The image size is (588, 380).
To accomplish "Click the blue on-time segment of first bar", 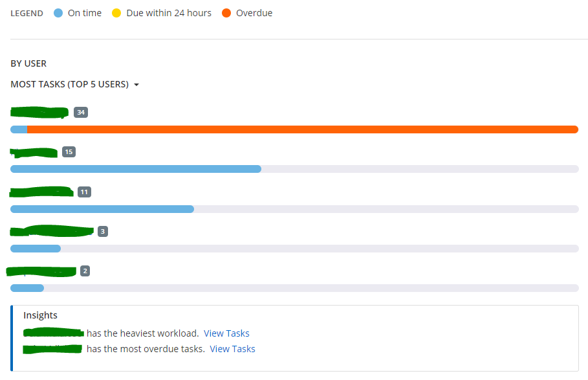I will tap(19, 129).
